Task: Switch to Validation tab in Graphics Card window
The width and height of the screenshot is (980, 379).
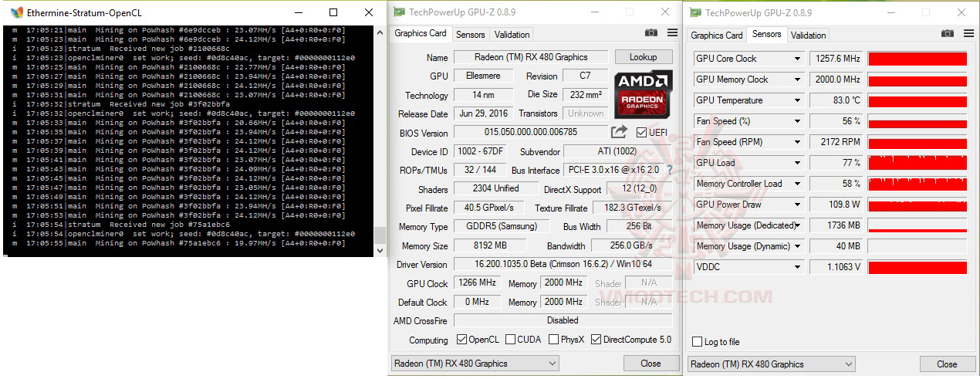Action: coord(512,35)
